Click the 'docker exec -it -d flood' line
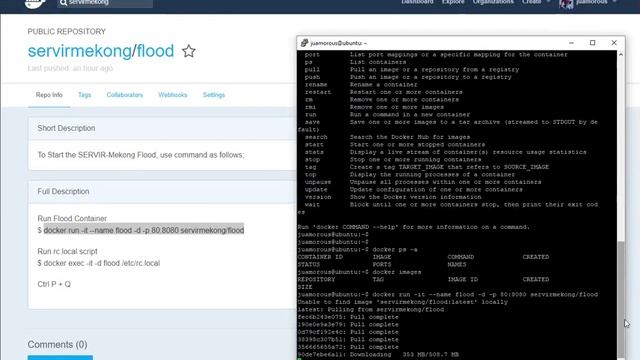Screen dimensions: 640x360 coord(98,263)
